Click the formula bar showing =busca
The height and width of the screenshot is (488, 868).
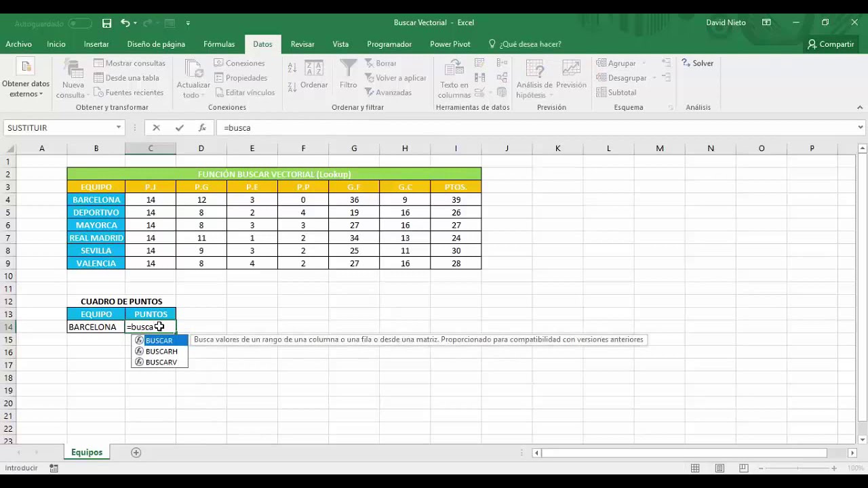(536, 127)
